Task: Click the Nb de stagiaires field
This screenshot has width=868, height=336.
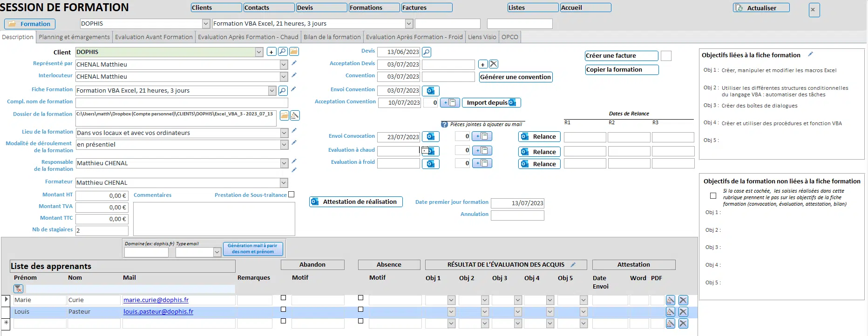Action: (102, 230)
